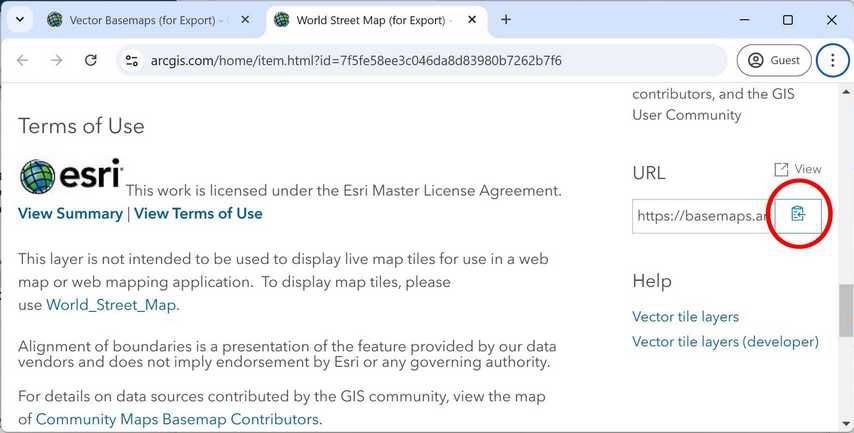The image size is (854, 433).
Task: Open Community Maps Basemap Contributors link
Action: tap(177, 419)
